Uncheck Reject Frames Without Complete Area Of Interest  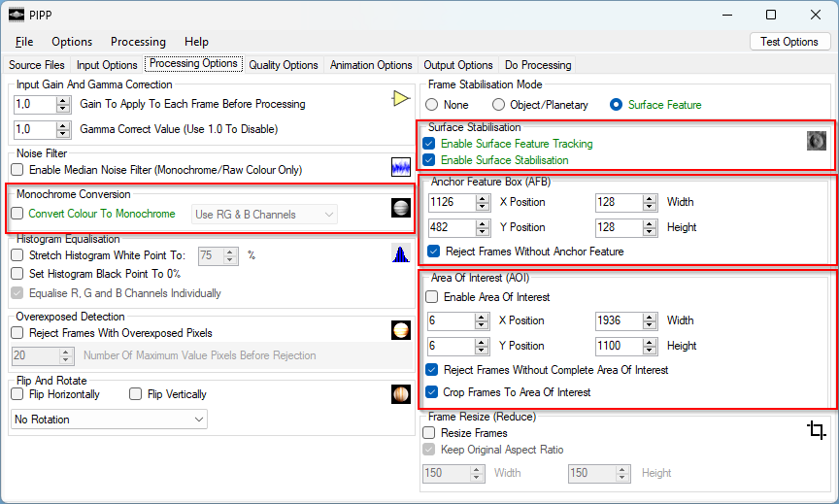[432, 370]
